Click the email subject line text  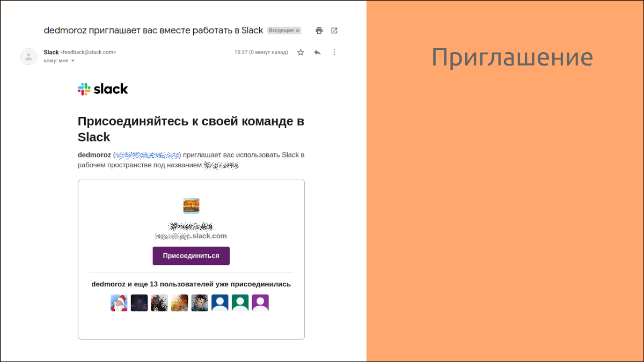click(152, 31)
